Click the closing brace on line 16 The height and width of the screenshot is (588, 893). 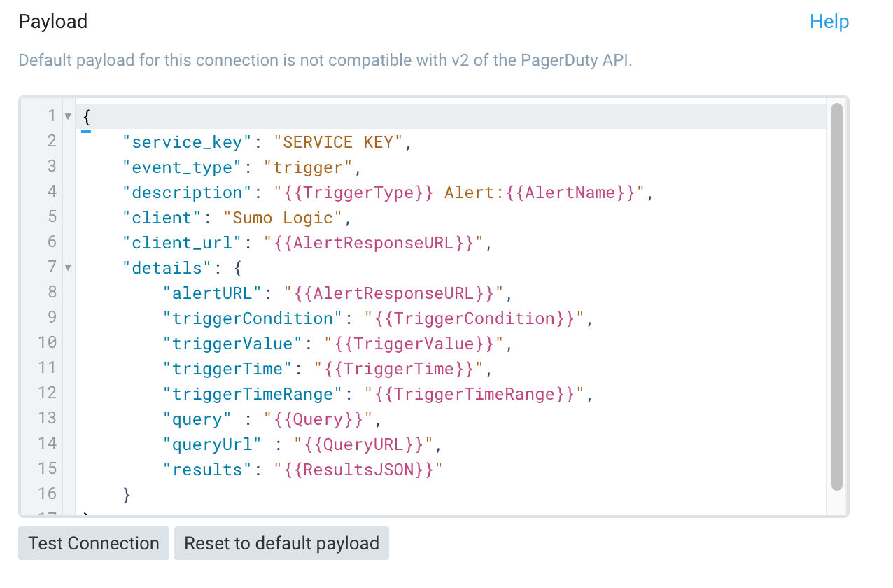[127, 494]
